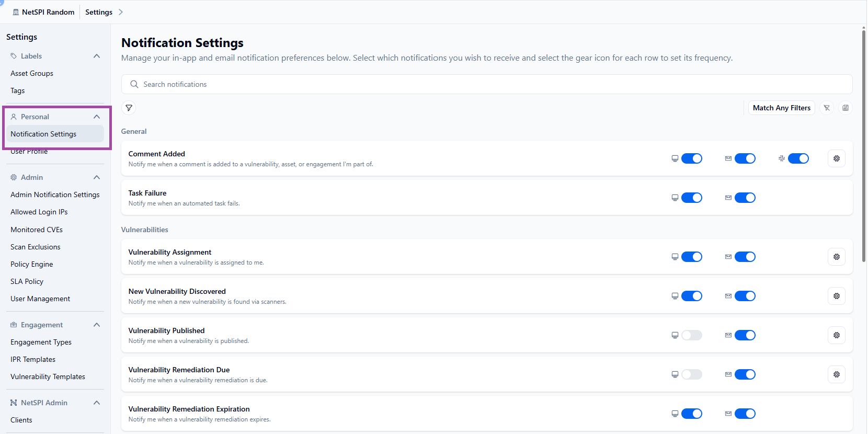868x434 pixels.
Task: Click the gear icon next to Admin
Action: pos(14,177)
